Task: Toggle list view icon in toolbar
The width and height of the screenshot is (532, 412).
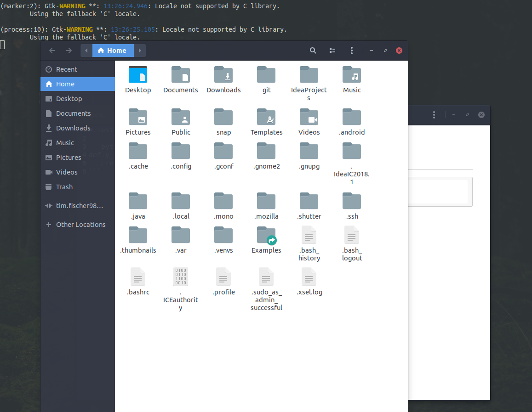Action: click(x=332, y=51)
